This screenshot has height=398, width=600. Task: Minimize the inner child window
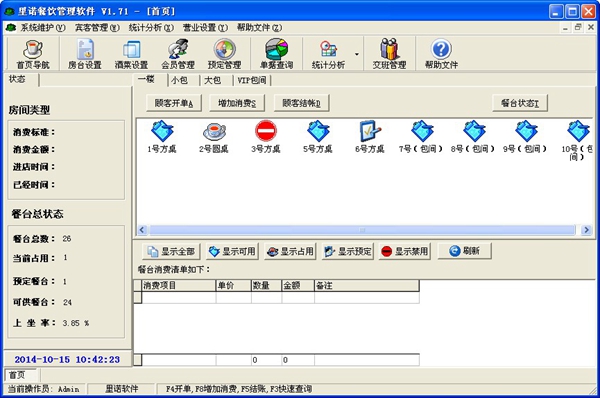[x=565, y=27]
